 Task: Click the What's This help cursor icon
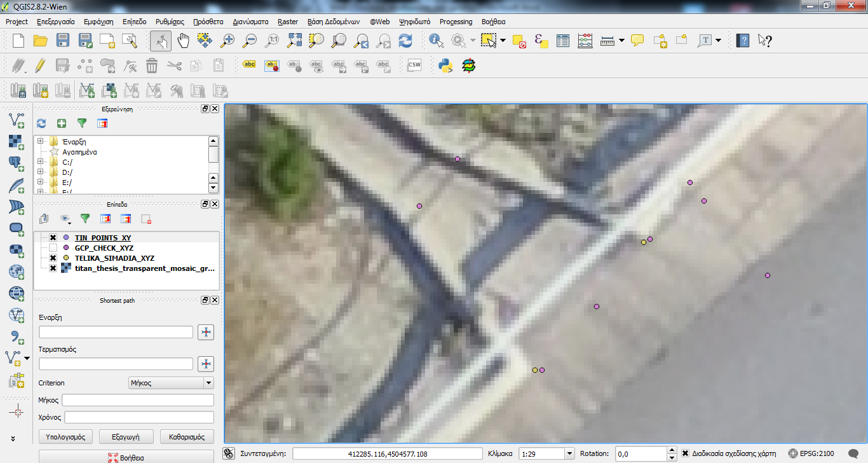pyautogui.click(x=765, y=41)
